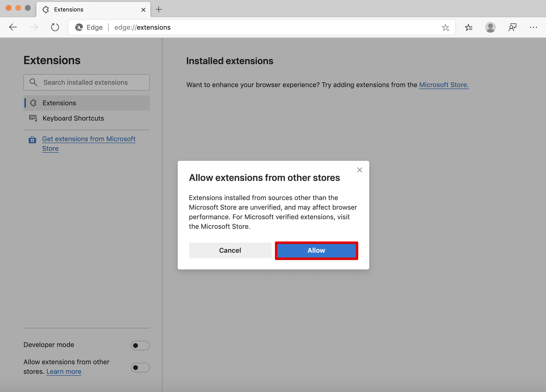Viewport: 546px width, 392px height.
Task: Click the Edge logo in the address bar
Action: pos(79,27)
